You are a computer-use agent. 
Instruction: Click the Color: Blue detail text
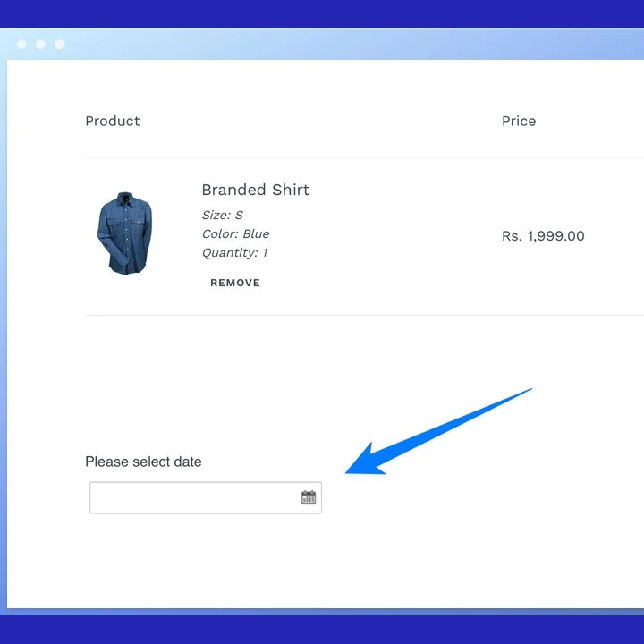[235, 233]
